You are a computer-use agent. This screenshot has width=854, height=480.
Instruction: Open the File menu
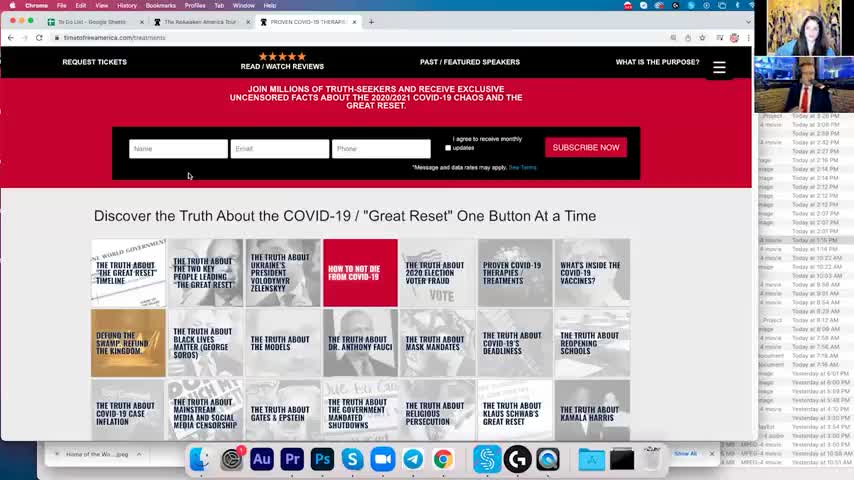point(62,5)
